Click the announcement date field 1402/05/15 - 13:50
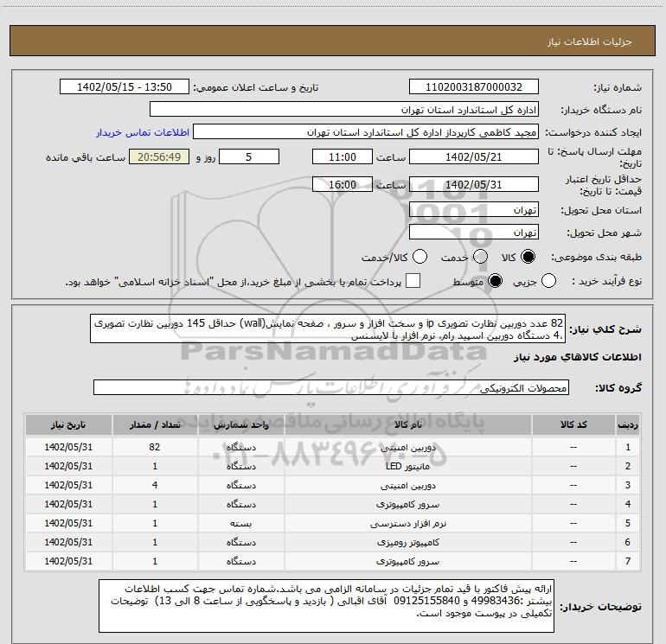 tap(124, 87)
